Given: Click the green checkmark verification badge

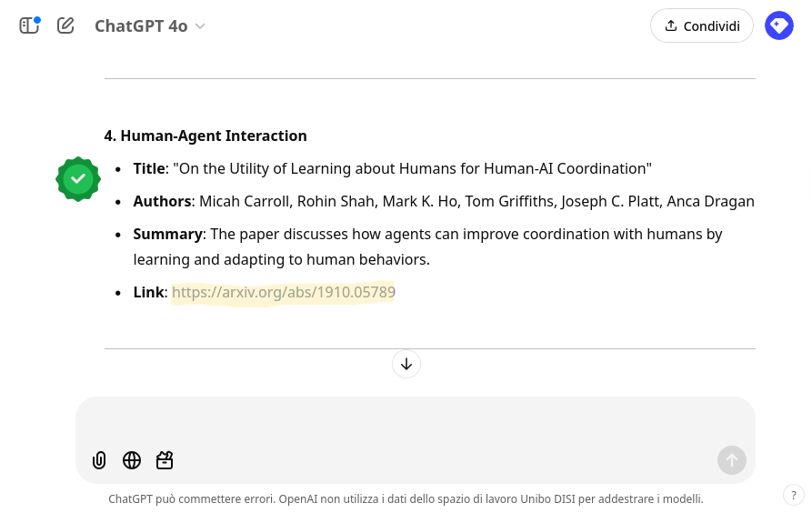Looking at the screenshot, I should 78,179.
